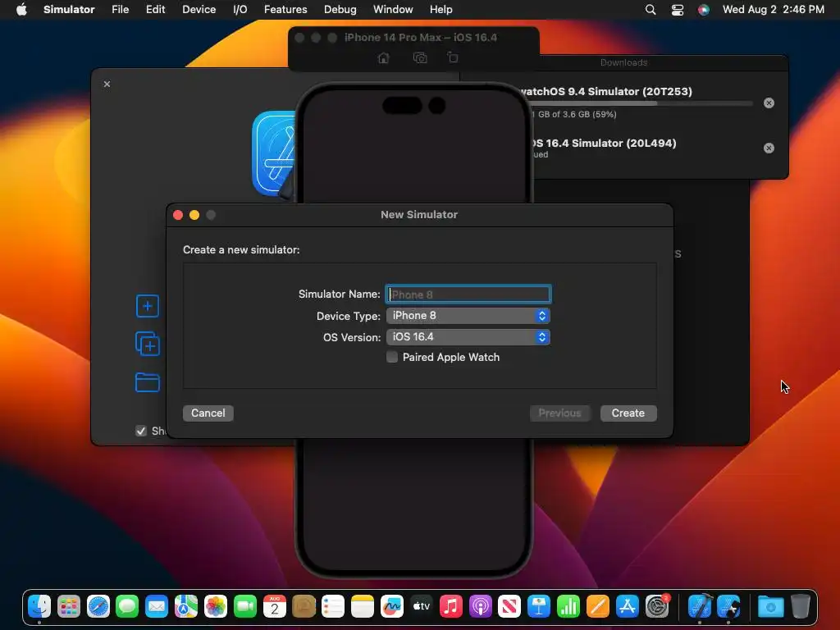The width and height of the screenshot is (840, 630).
Task: Click the watchOS download progress bar
Action: [x=640, y=103]
